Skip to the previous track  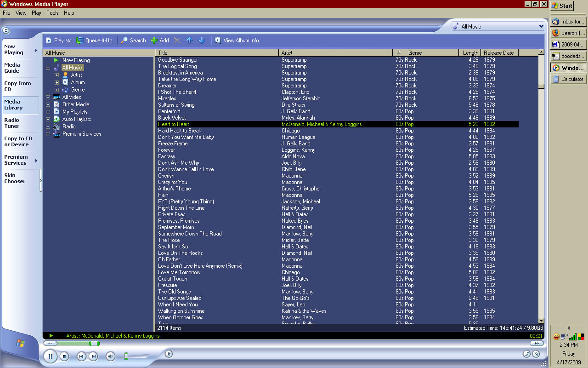click(x=81, y=356)
